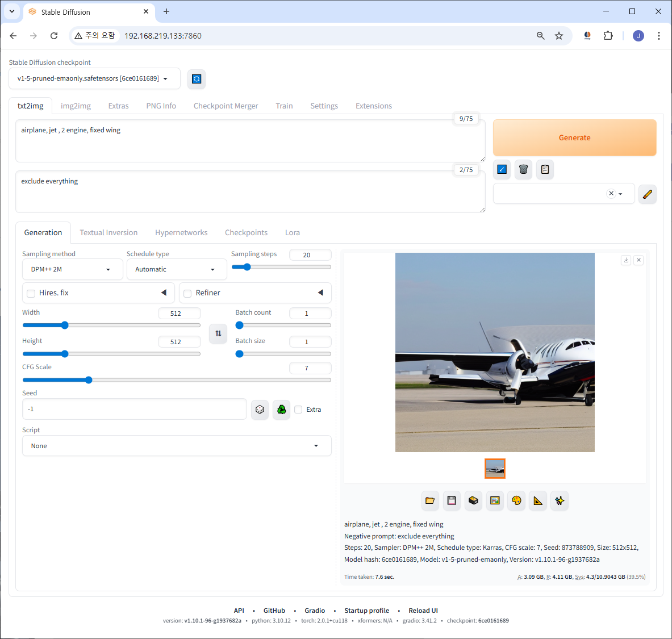
Task: Save zip archive box icon
Action: coord(473,500)
